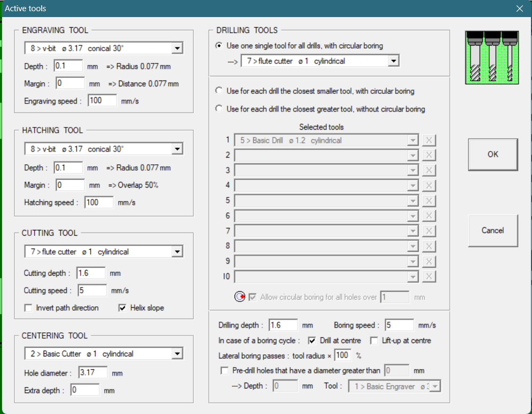Toggle Allow circular boring for all holes

click(x=253, y=297)
